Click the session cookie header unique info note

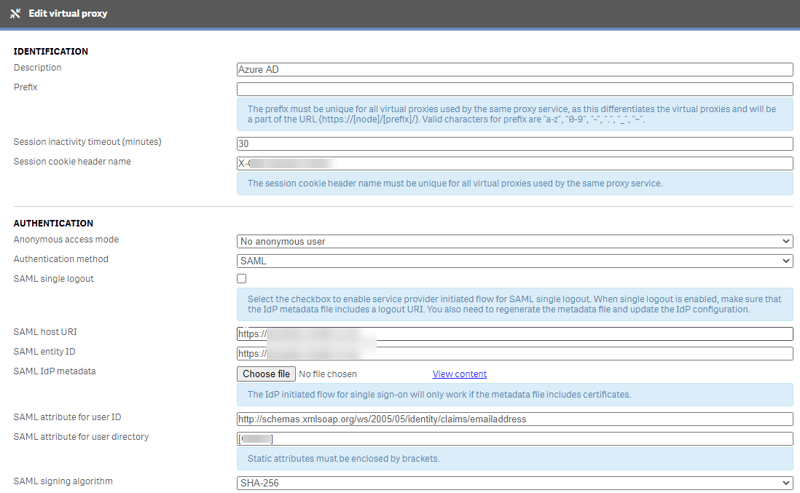pos(515,184)
